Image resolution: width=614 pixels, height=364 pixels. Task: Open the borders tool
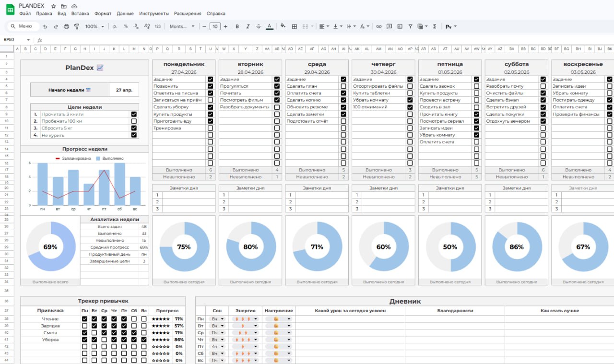click(x=295, y=26)
